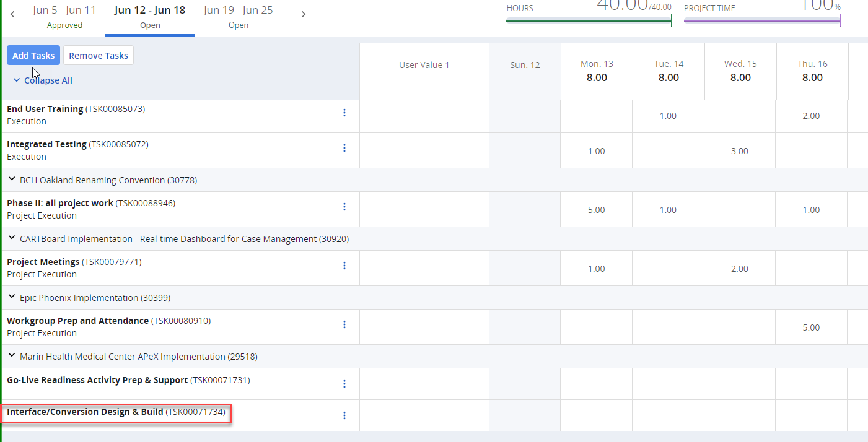The height and width of the screenshot is (442, 868).
Task: Collapse the Marin Health Medical Center section
Action: [x=11, y=356]
